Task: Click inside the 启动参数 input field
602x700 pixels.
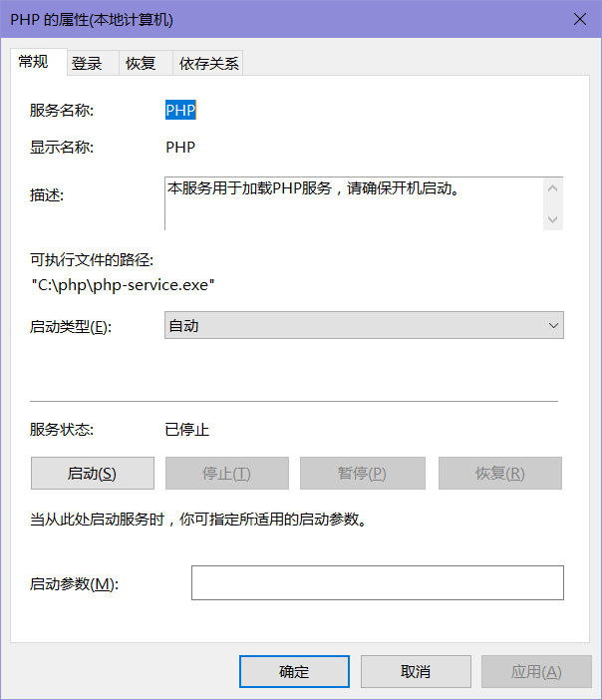Action: [x=378, y=583]
